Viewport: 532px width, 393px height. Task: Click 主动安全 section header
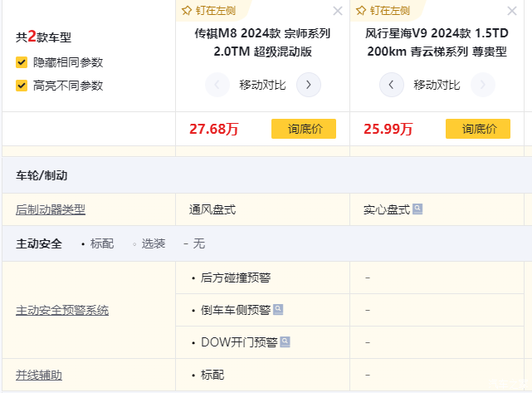[39, 243]
